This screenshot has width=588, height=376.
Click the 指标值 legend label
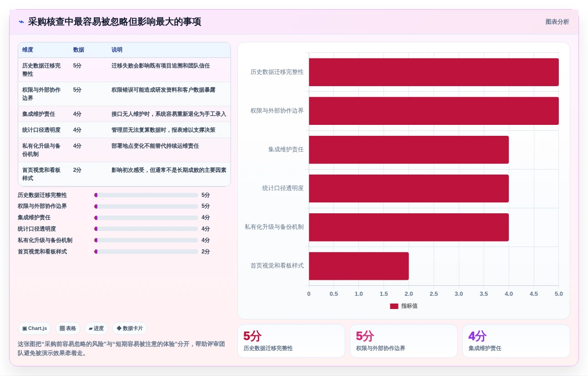(409, 306)
